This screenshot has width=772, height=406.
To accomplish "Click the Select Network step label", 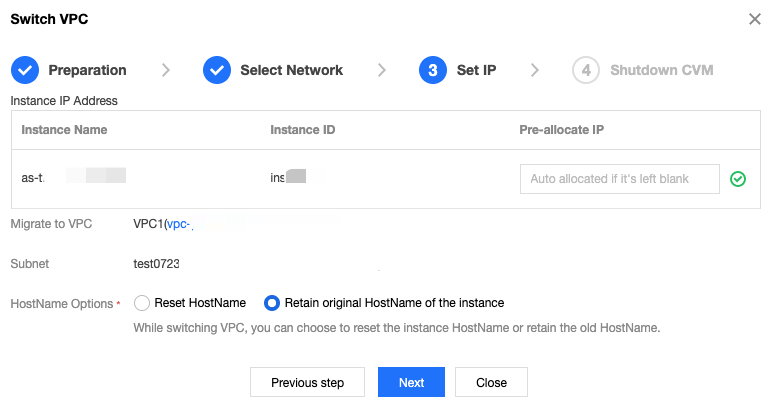I will pyautogui.click(x=291, y=70).
